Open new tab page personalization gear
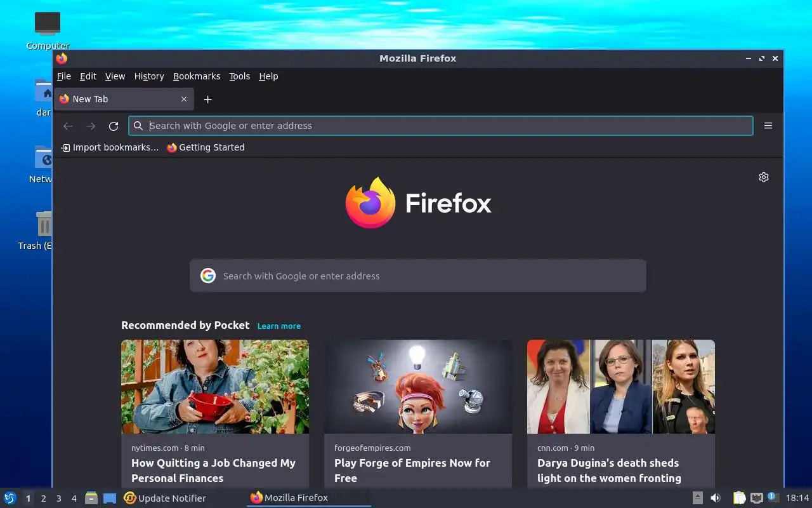Screen dimensions: 812x508 tap(764, 177)
